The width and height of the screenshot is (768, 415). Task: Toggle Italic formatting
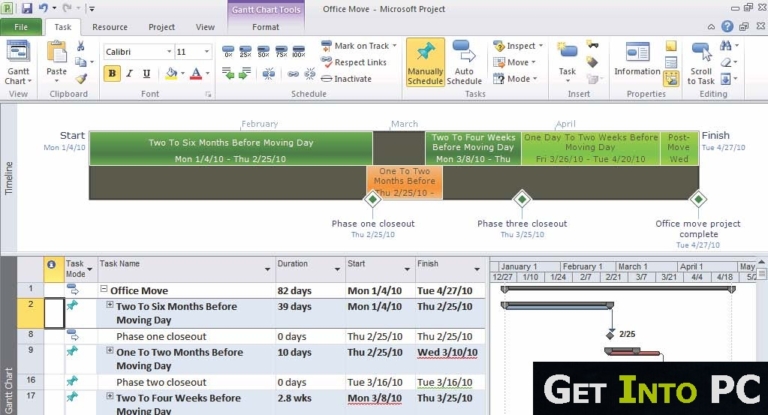(x=129, y=73)
